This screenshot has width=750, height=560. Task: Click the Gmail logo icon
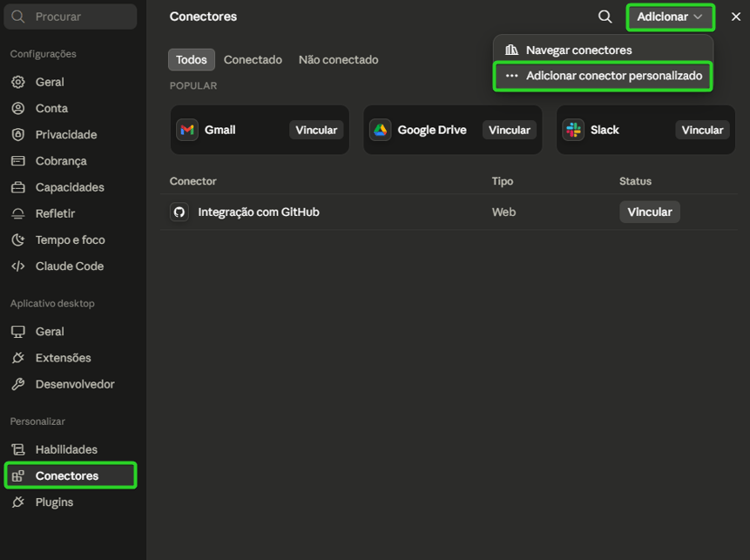coord(187,130)
